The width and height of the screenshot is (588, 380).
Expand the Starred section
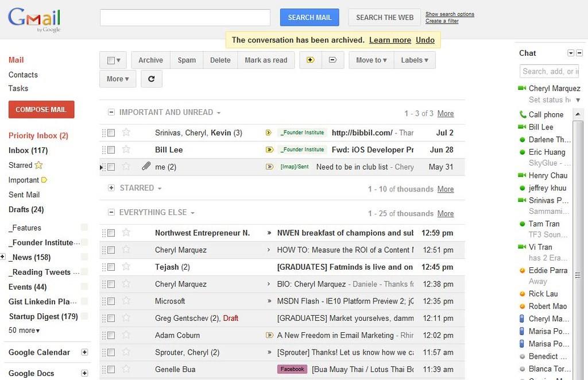[x=111, y=188]
